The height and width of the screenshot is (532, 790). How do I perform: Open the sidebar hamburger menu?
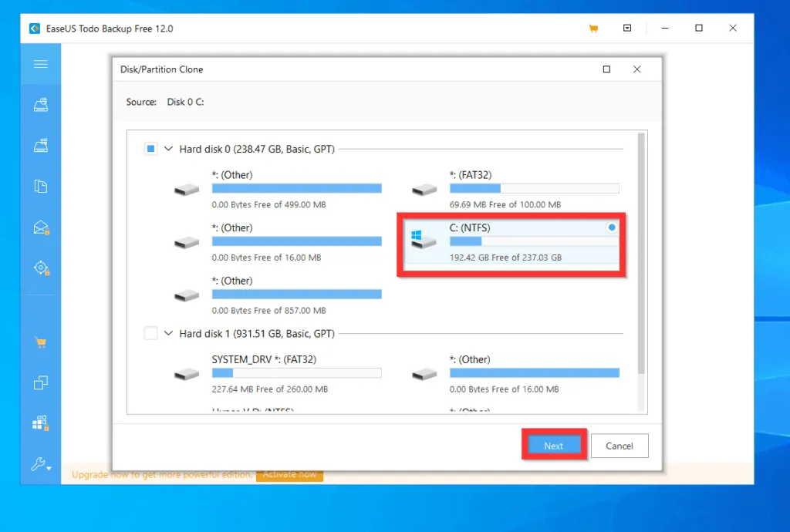(40, 64)
